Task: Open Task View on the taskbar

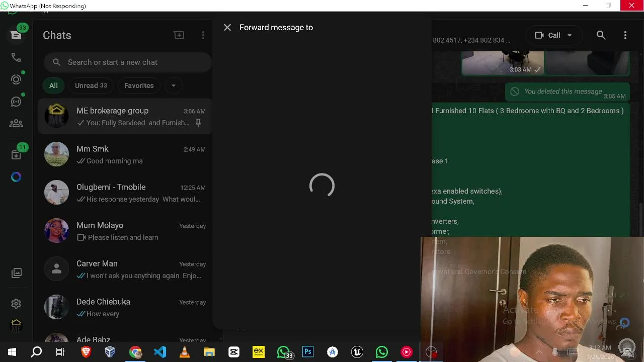Action: [x=60, y=352]
